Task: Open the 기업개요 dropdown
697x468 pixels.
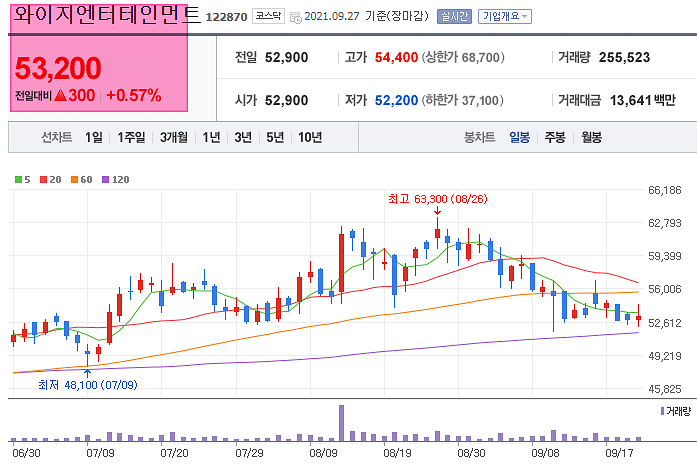Action: [x=505, y=16]
